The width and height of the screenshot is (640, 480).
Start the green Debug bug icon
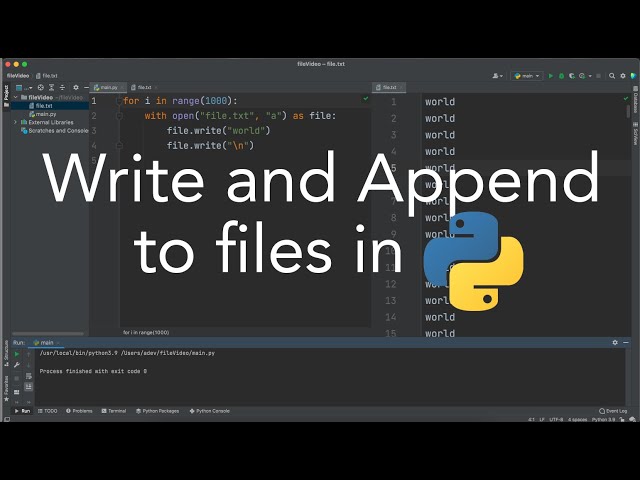(561, 76)
